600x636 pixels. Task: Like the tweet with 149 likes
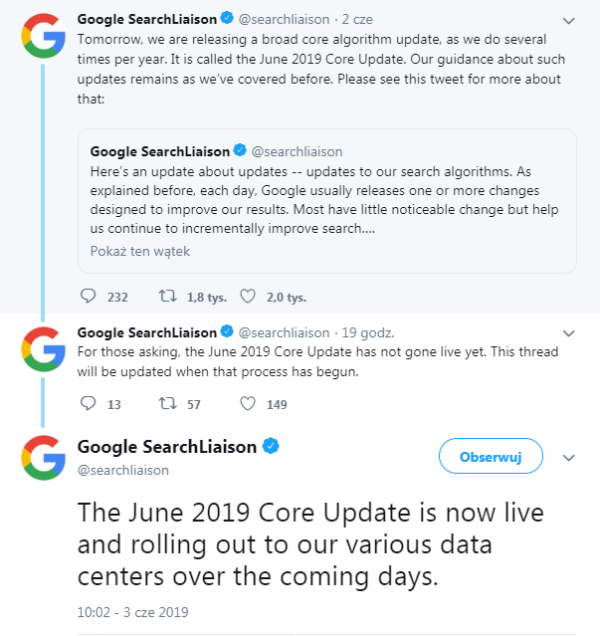(247, 404)
